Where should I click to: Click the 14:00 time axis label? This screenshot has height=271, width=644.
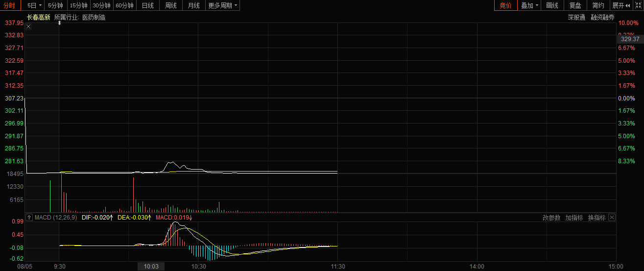(477, 267)
